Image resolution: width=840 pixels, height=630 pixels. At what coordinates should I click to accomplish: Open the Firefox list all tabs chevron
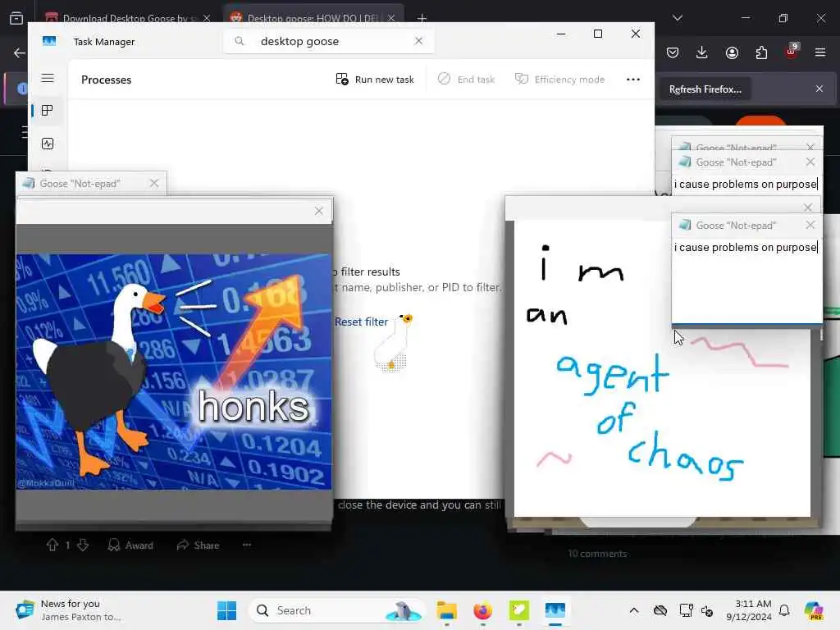(x=678, y=18)
